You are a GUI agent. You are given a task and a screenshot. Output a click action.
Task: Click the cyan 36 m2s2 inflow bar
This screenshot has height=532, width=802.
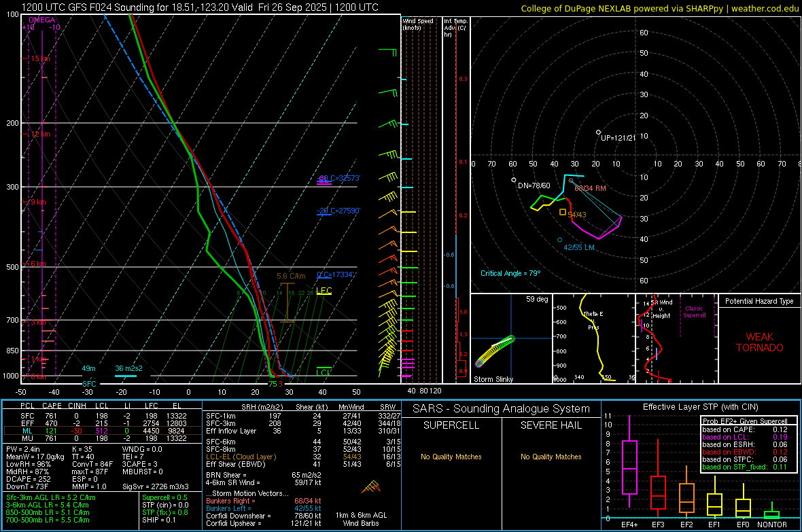(125, 376)
